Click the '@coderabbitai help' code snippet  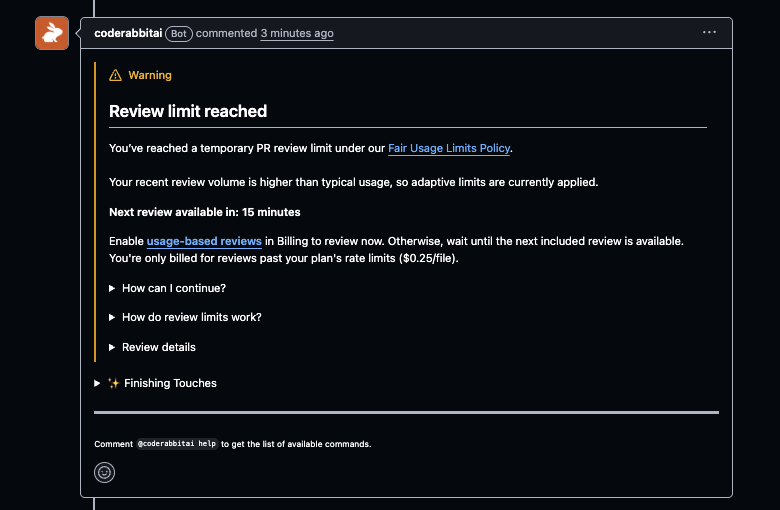click(177, 443)
